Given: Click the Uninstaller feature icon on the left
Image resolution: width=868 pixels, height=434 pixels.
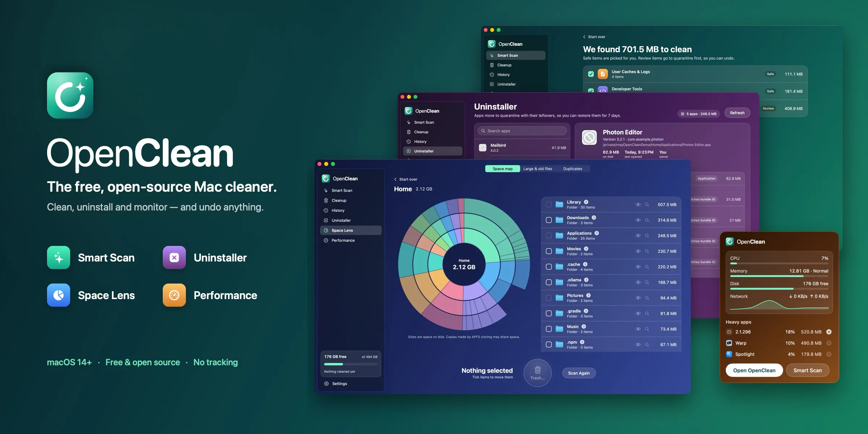Looking at the screenshot, I should 174,258.
